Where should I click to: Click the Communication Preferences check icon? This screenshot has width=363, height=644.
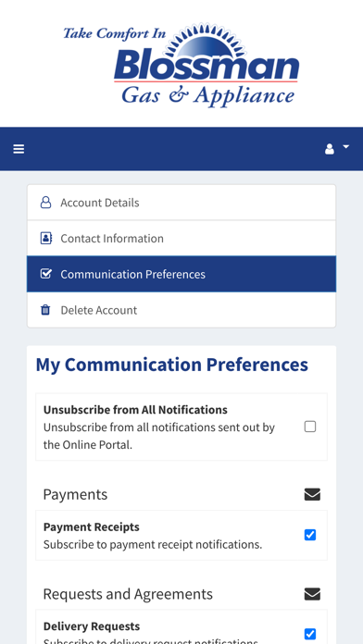tap(46, 274)
